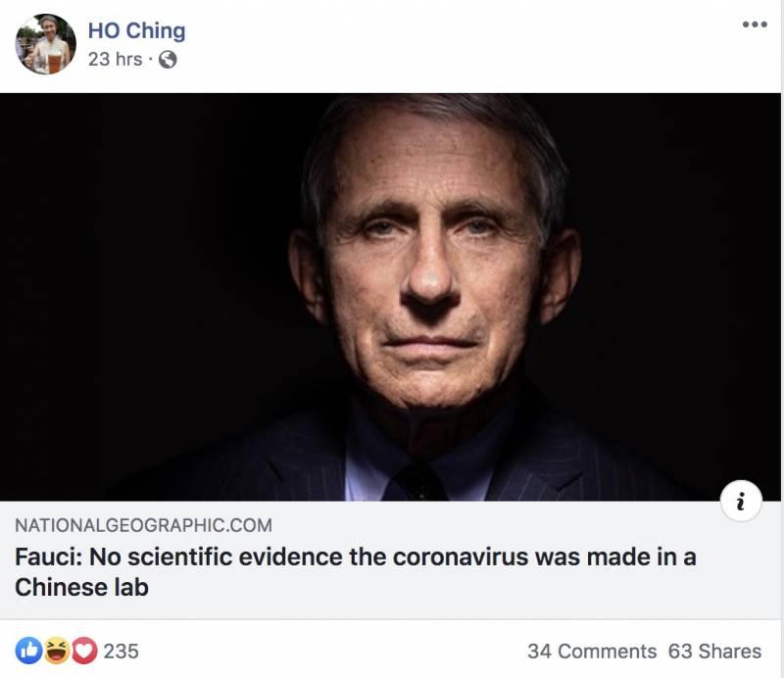The image size is (784, 678).
Task: Click the NATIONALGEOGRAPHIC.COM source label
Action: tap(143, 525)
